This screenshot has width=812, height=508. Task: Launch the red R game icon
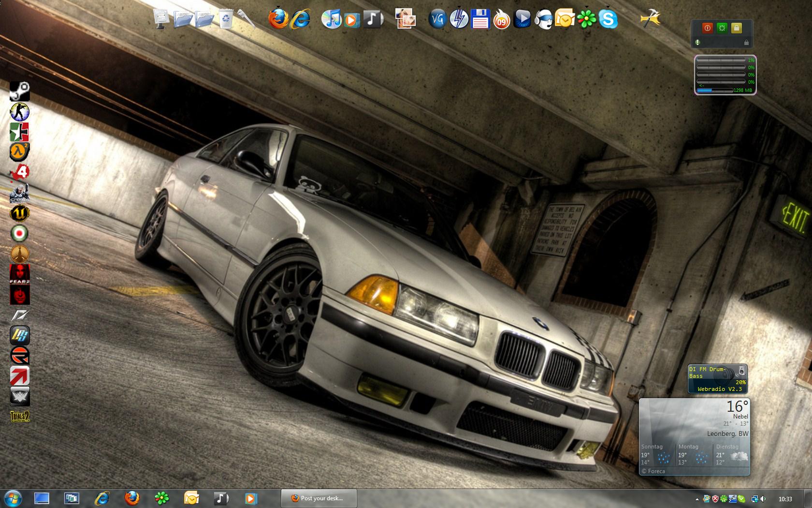[x=20, y=356]
